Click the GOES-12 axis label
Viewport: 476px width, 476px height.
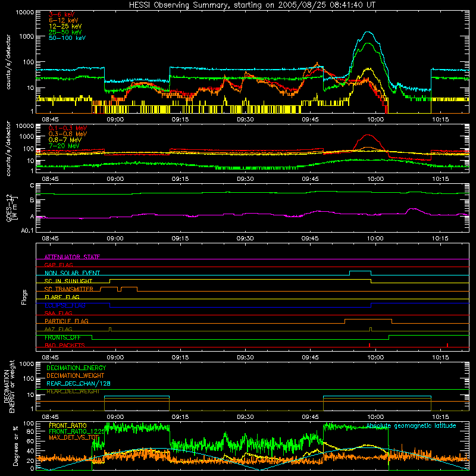[x=12, y=208]
